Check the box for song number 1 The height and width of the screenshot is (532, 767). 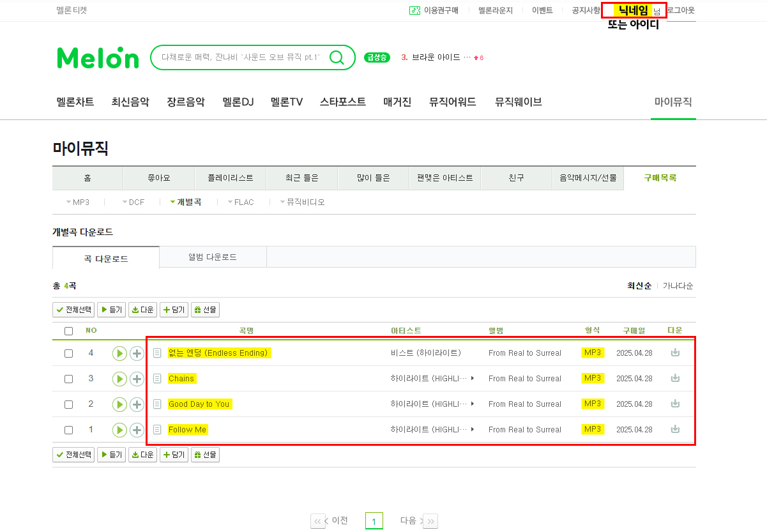click(x=68, y=430)
